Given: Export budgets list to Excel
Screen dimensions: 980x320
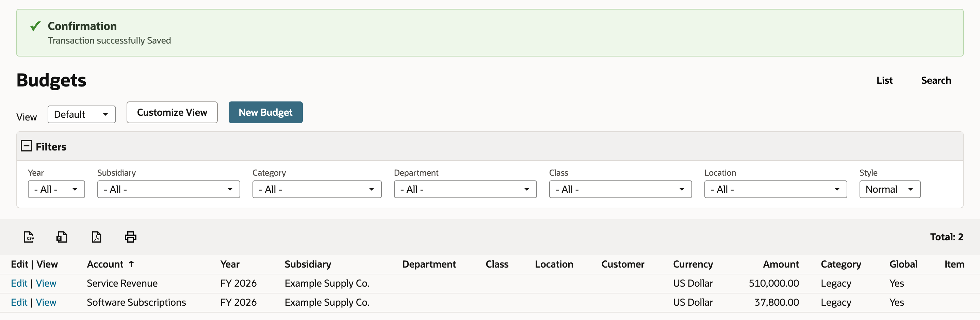Looking at the screenshot, I should tap(62, 237).
